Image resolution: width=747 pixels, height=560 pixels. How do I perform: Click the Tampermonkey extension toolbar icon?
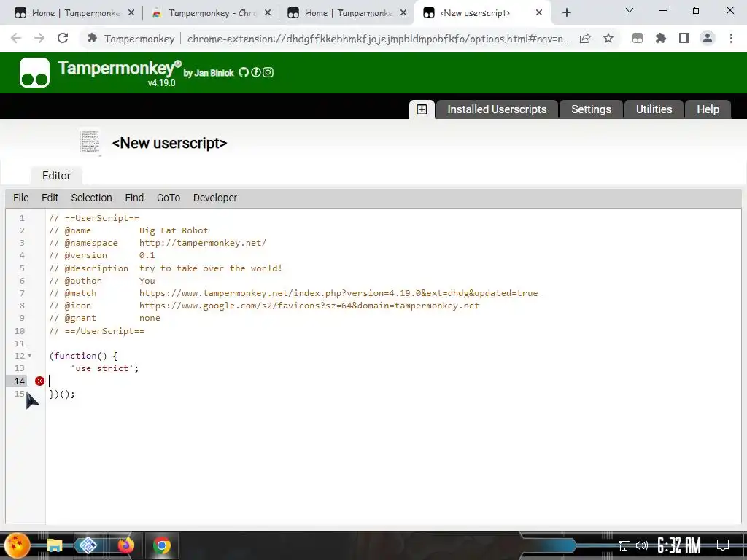point(638,38)
